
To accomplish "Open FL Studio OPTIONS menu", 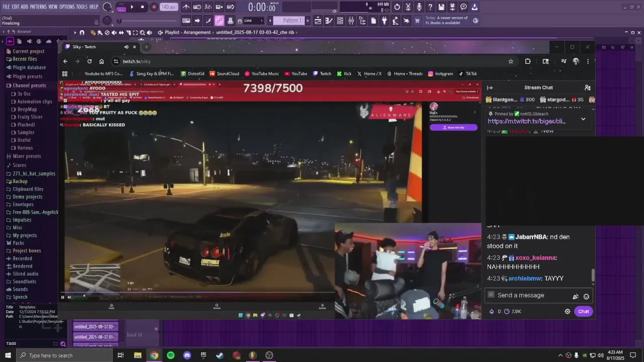I will click(67, 7).
